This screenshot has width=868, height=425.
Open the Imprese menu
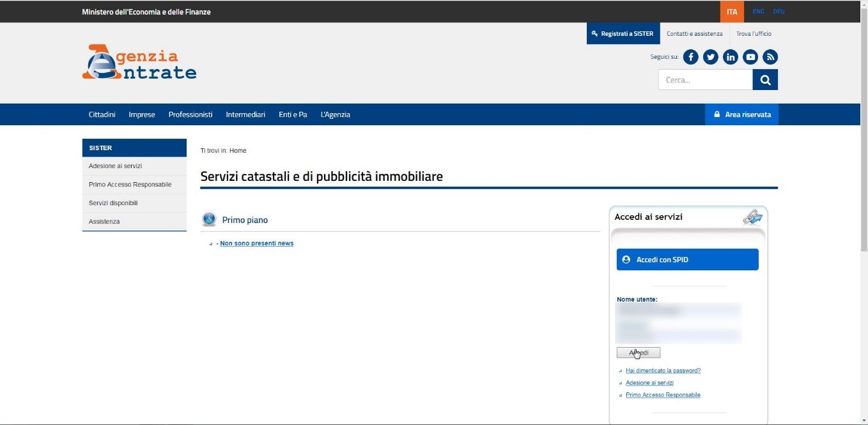142,114
